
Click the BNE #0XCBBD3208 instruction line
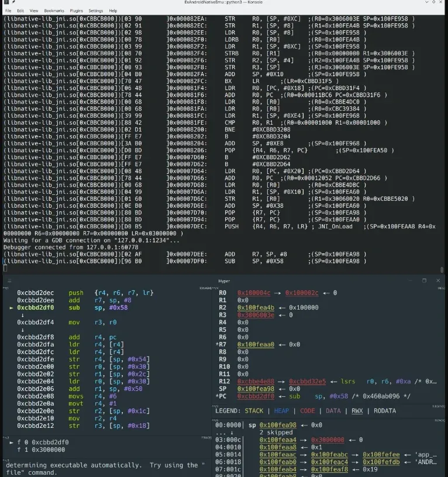(147, 129)
